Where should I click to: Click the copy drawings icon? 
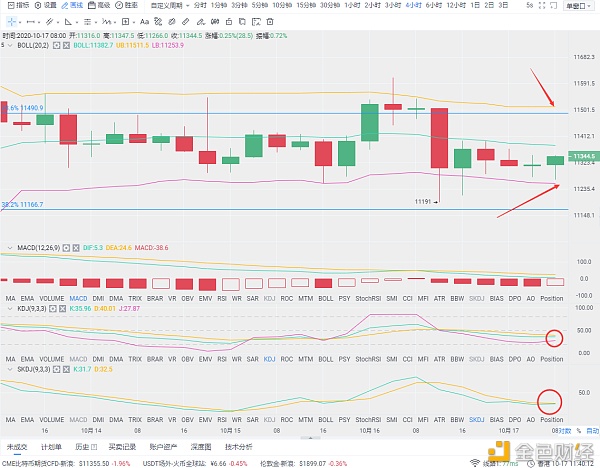(x=242, y=22)
